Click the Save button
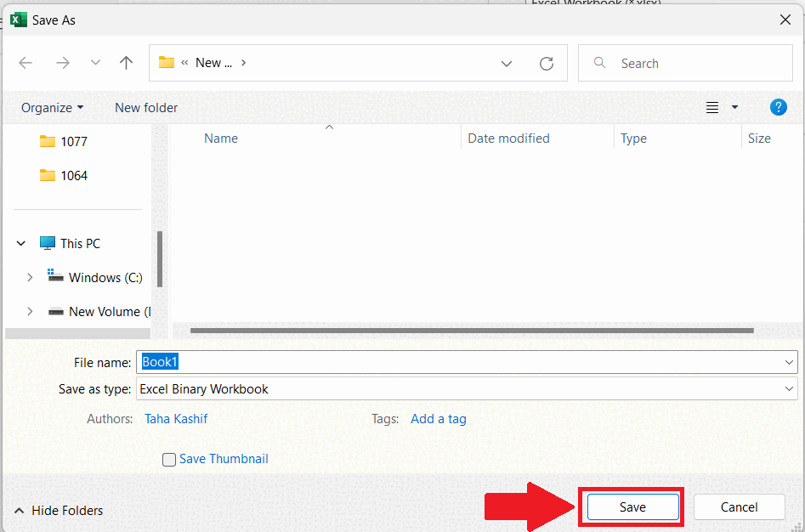This screenshot has height=532, width=805. [631, 507]
